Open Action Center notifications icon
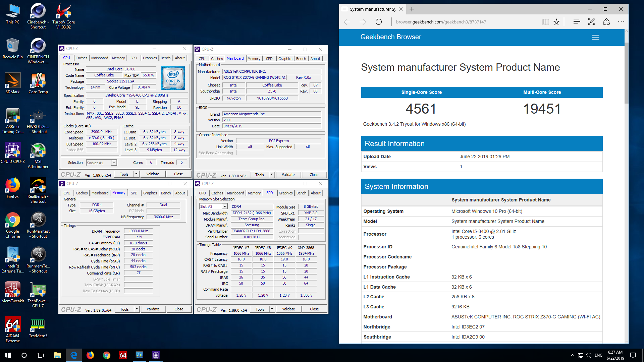The width and height of the screenshot is (644, 362). pyautogui.click(x=633, y=355)
